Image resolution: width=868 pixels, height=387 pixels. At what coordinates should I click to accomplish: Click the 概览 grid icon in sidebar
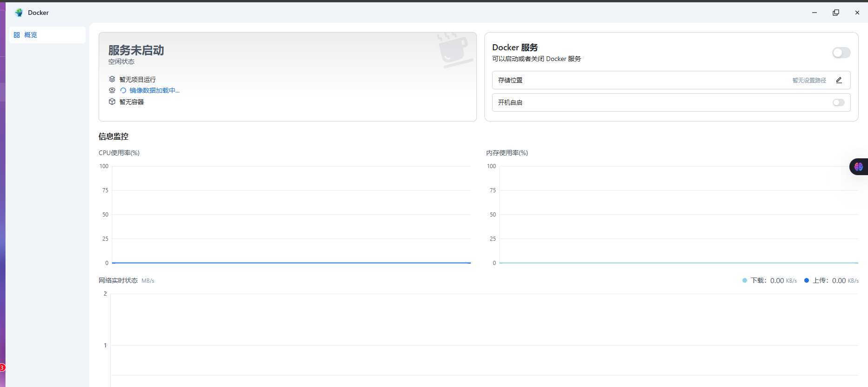pyautogui.click(x=17, y=35)
